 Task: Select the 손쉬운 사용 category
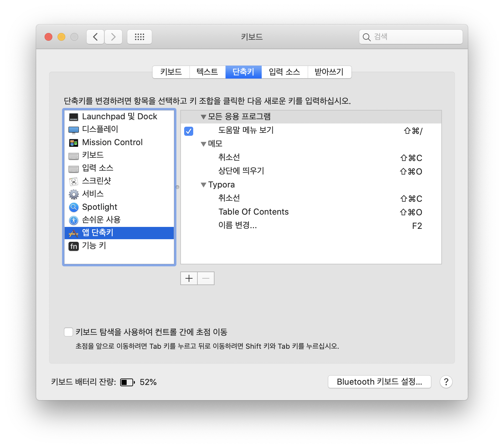click(x=119, y=220)
